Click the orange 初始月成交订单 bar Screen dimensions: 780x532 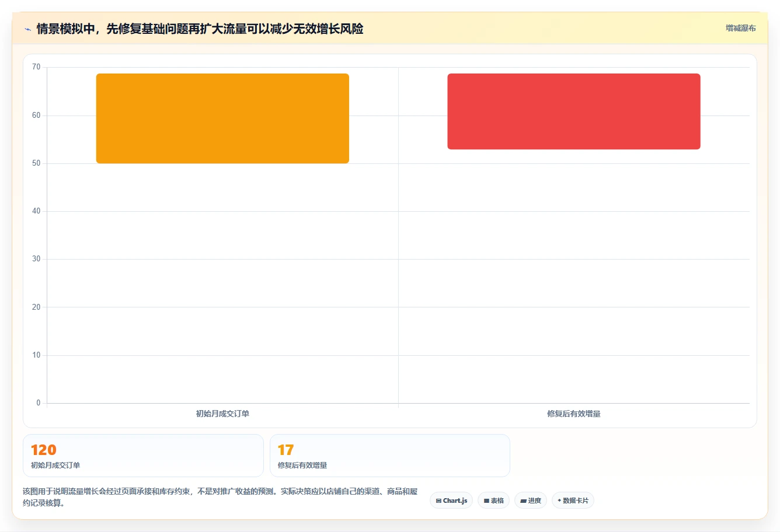click(222, 118)
